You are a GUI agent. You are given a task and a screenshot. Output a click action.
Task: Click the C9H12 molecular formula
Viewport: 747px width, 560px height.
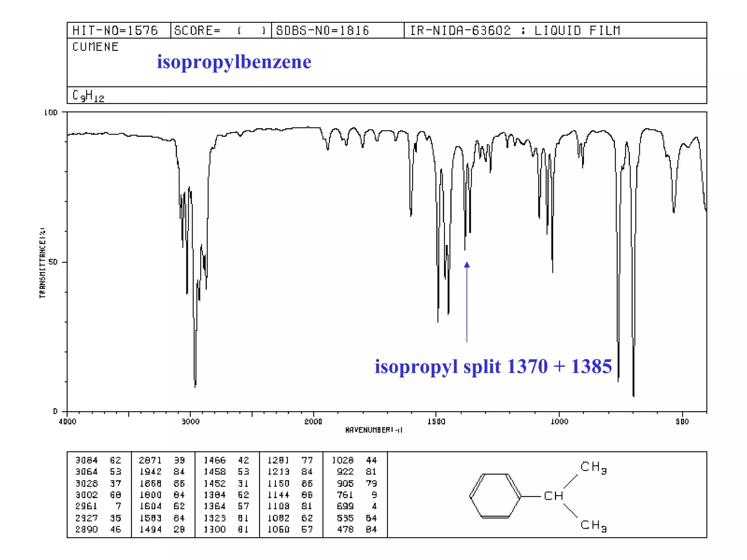click(x=88, y=96)
